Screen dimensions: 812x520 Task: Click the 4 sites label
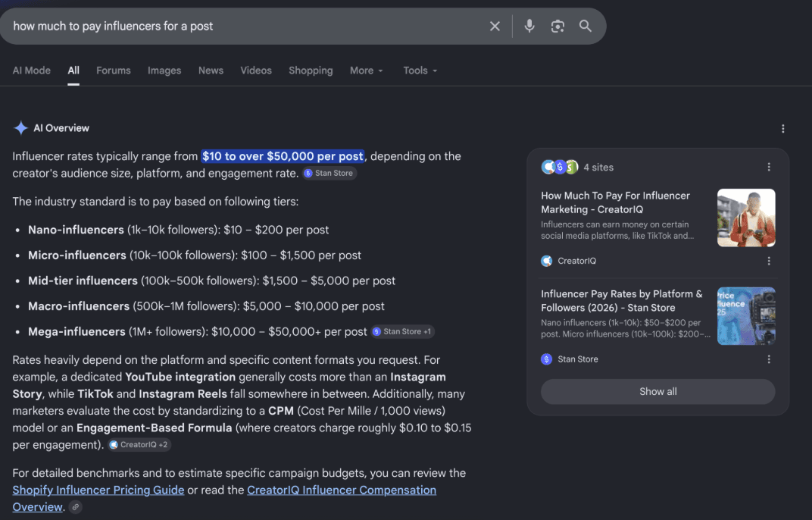[598, 167]
